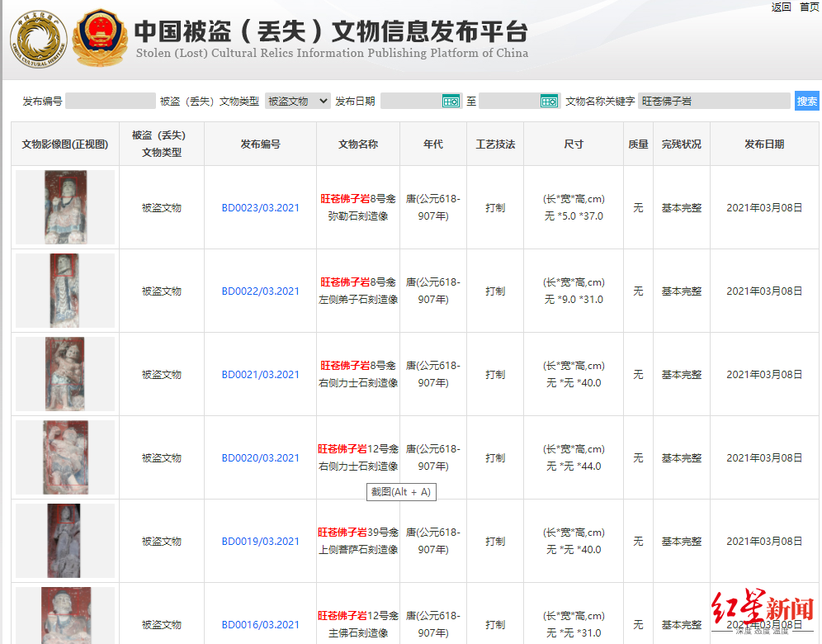The width and height of the screenshot is (822, 644).
Task: Open record BD0016/03.2021
Action: [260, 625]
